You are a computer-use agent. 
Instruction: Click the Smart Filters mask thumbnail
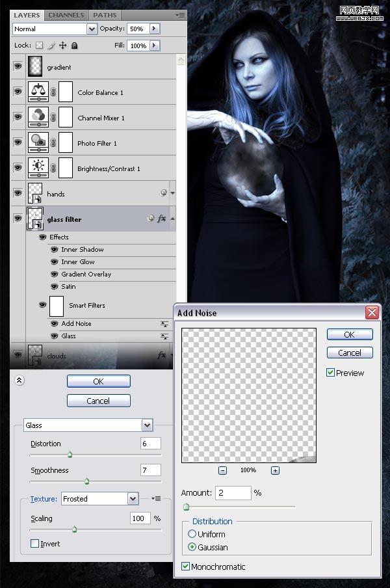[57, 306]
